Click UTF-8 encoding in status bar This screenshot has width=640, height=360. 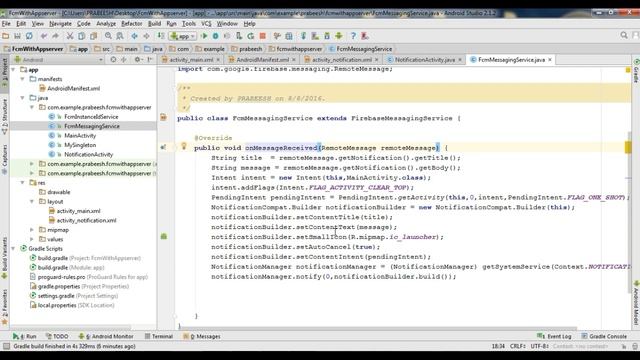pos(539,346)
